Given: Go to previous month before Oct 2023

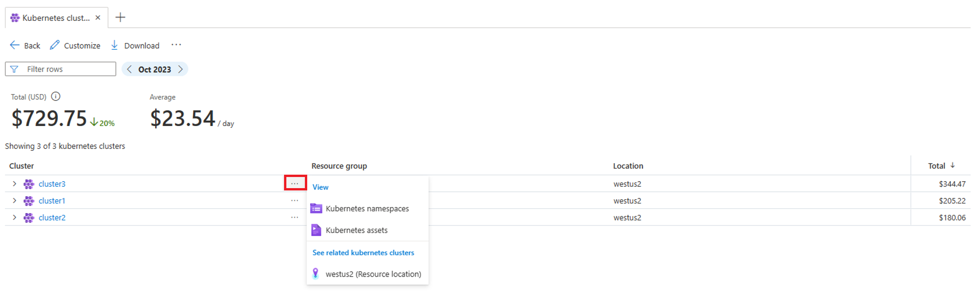Looking at the screenshot, I should pos(129,69).
